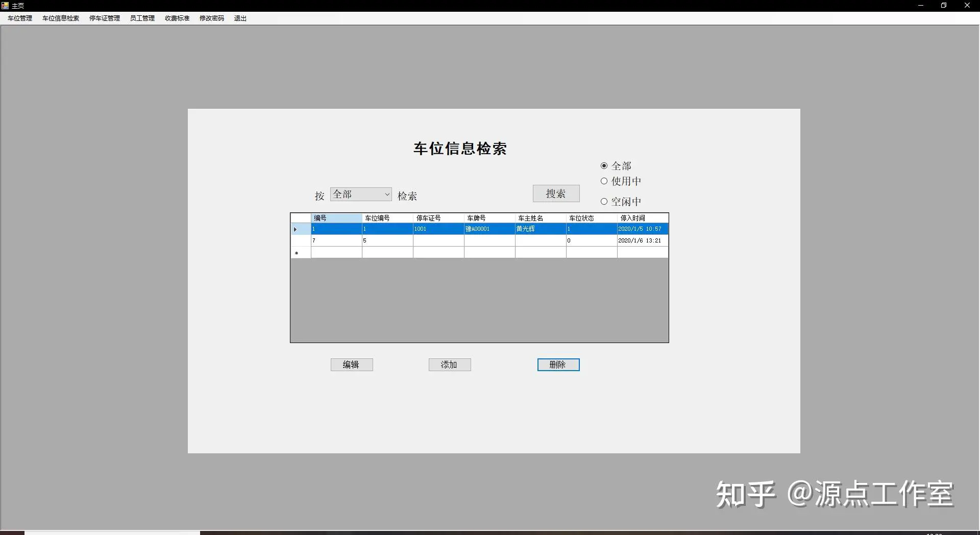
Task: Click the 编号 cell with value 7
Action: click(x=336, y=241)
